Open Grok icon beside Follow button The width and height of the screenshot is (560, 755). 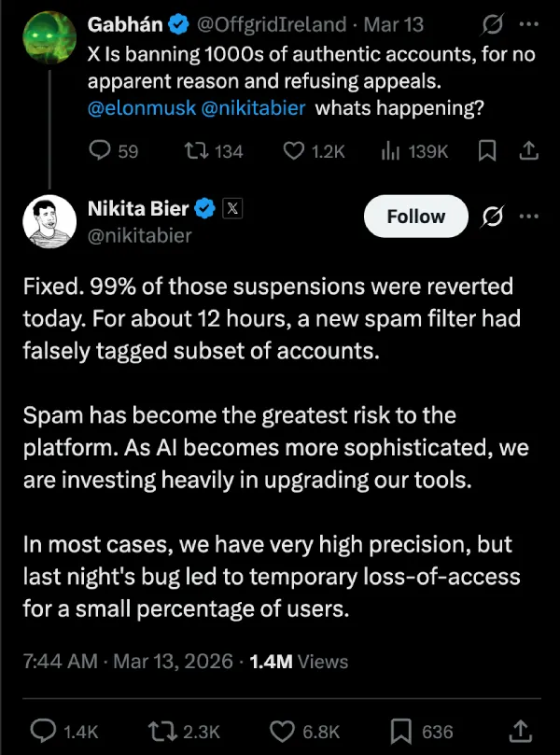pos(492,217)
